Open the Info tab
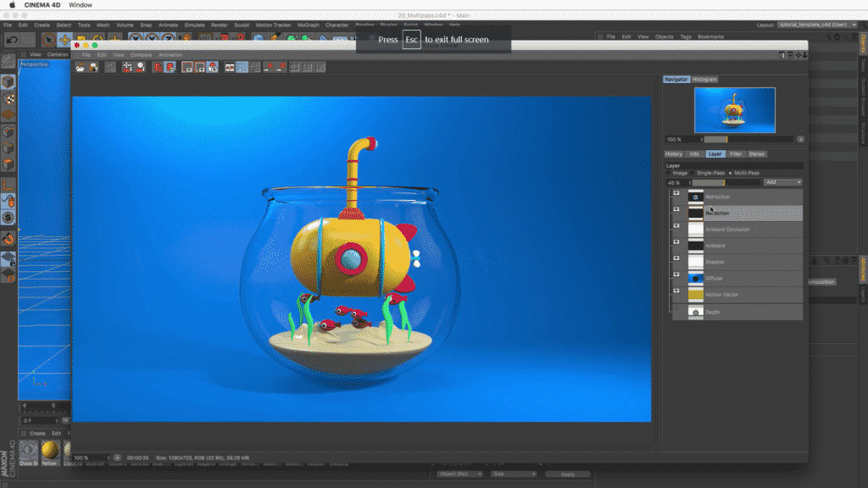Viewport: 868px width, 488px height. (694, 154)
